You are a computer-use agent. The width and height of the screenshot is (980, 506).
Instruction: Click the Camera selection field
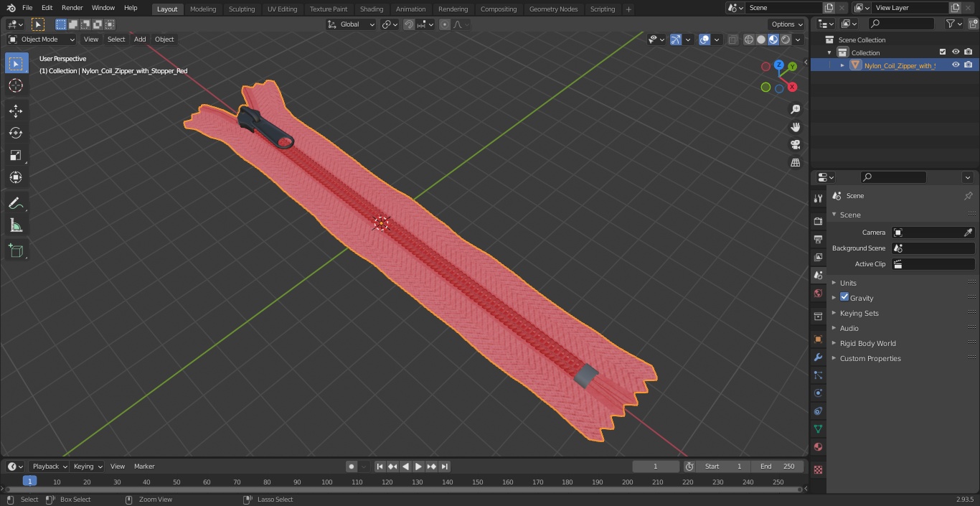click(x=933, y=233)
